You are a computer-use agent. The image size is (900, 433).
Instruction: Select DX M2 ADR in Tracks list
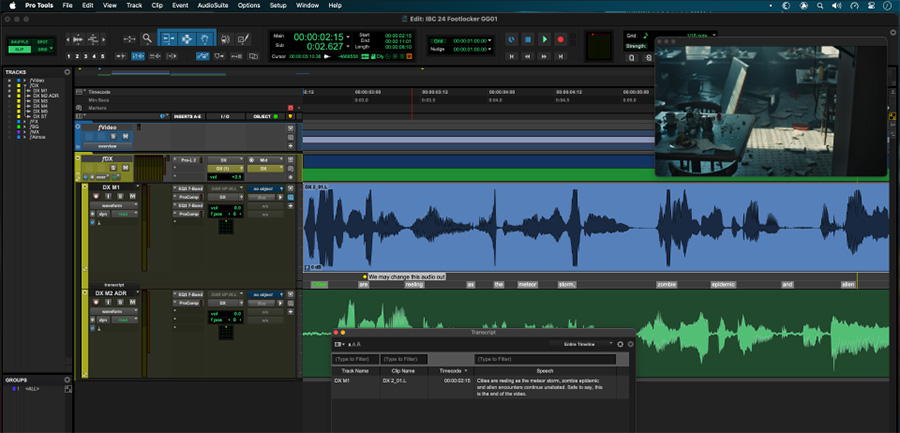coord(46,95)
